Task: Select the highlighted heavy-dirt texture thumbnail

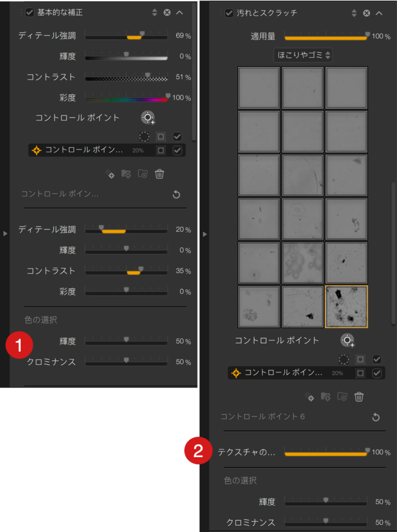Action: (x=347, y=307)
